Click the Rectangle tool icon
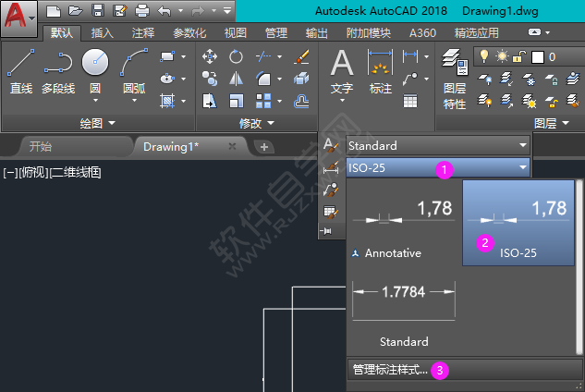Image resolution: width=585 pixels, height=392 pixels. 167,56
